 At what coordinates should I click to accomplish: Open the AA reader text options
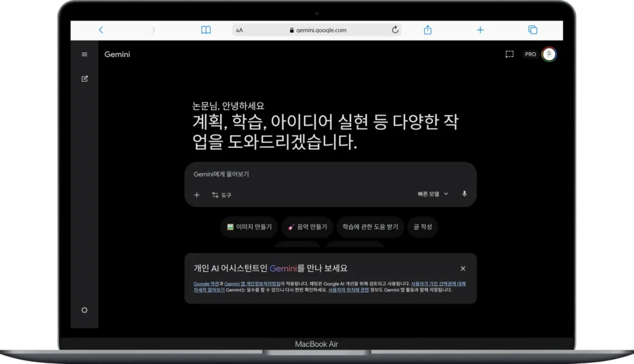pyautogui.click(x=240, y=30)
